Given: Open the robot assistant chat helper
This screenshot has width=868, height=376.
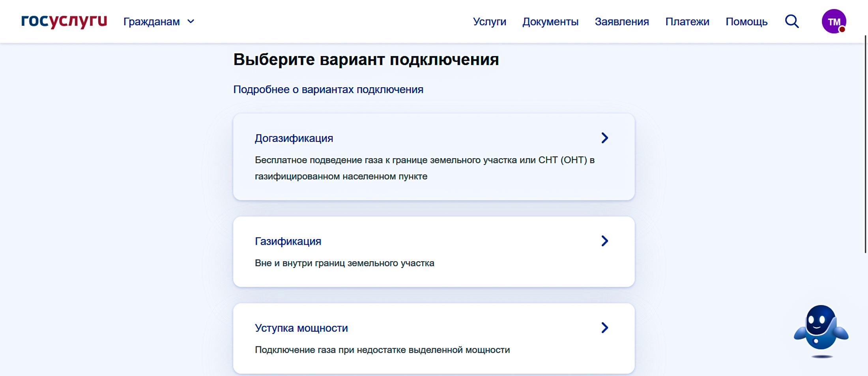Looking at the screenshot, I should click(821, 331).
